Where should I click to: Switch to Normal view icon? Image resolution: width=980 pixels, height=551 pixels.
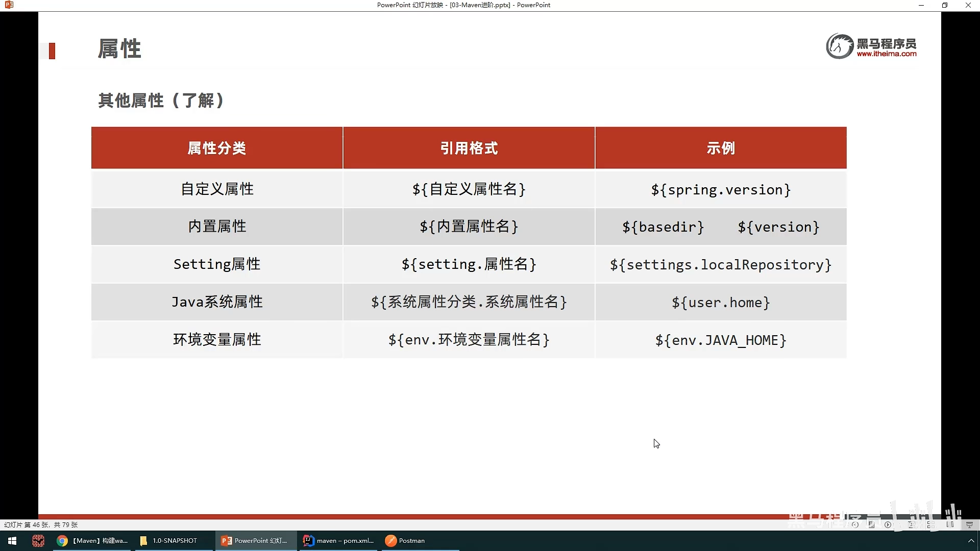click(911, 524)
